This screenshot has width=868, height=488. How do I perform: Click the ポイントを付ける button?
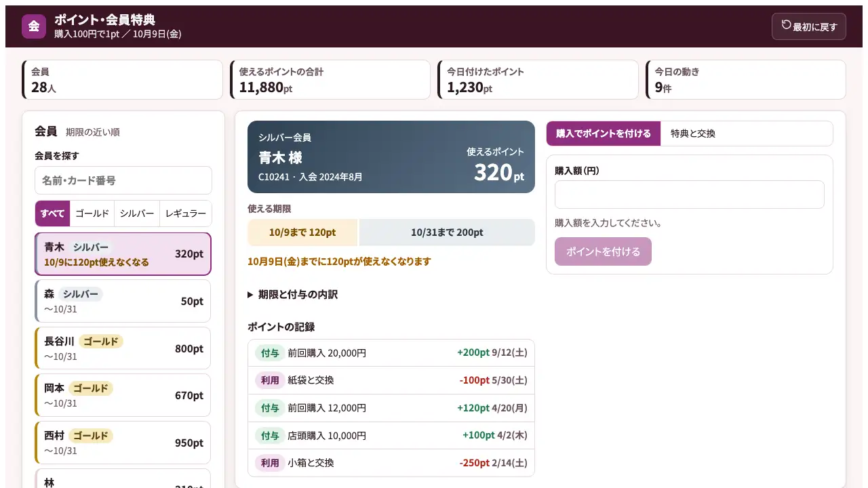603,251
